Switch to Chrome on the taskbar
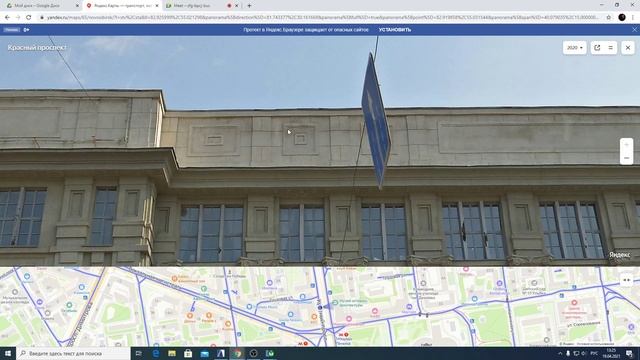This screenshot has height=360, width=640. (237, 353)
